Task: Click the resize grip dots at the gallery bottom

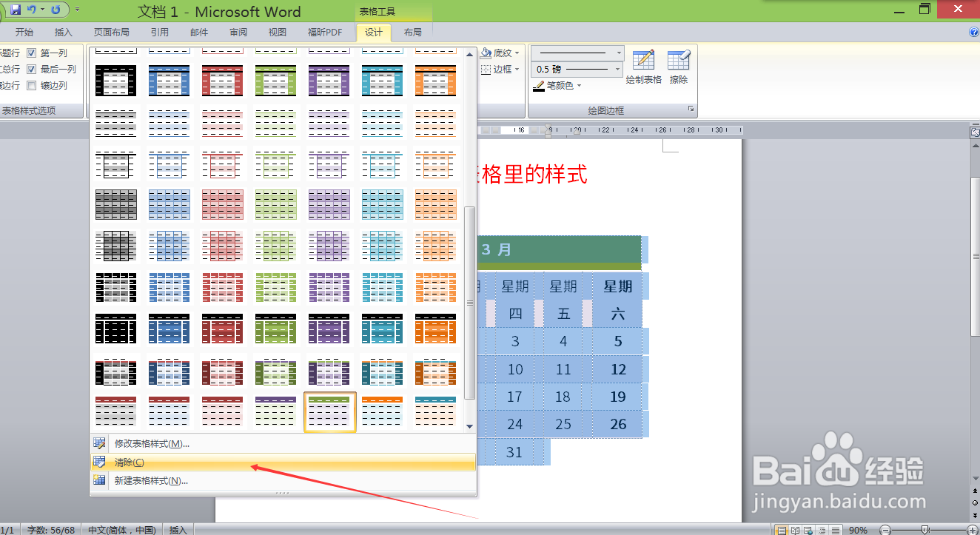Action: [x=283, y=493]
